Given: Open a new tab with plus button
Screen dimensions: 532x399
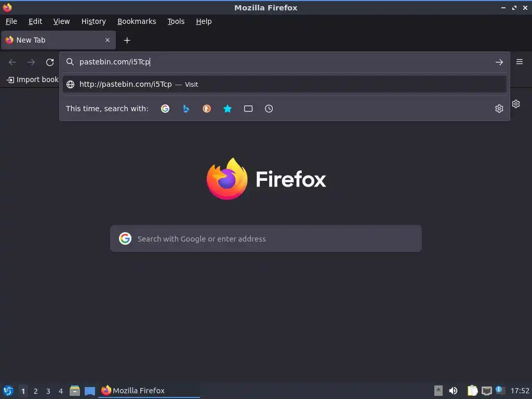Looking at the screenshot, I should pos(127,41).
